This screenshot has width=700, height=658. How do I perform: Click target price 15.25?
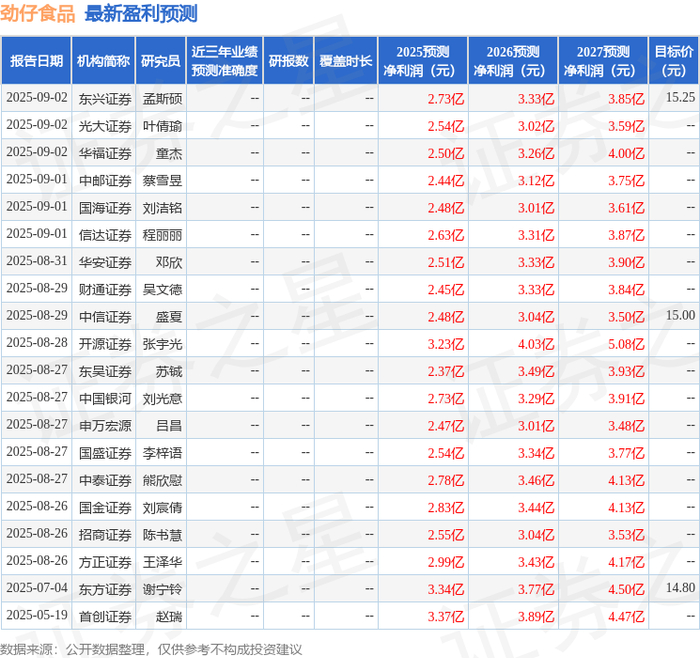pyautogui.click(x=680, y=97)
